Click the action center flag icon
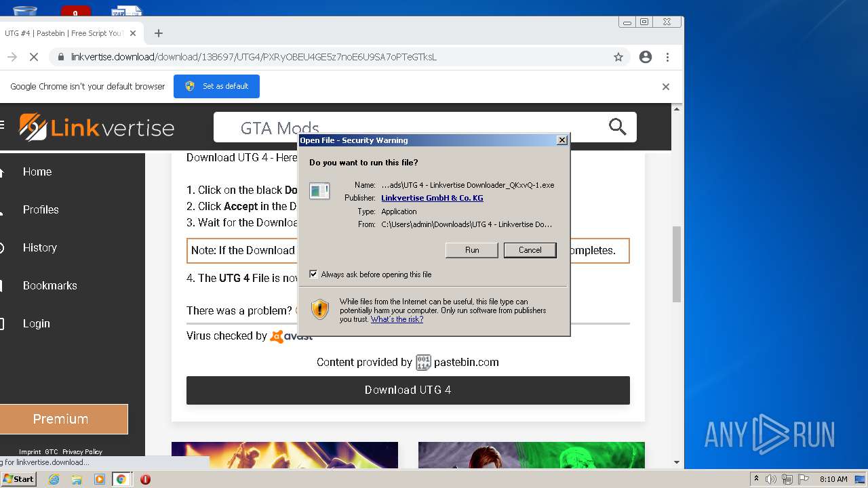The image size is (868, 488). (x=804, y=479)
